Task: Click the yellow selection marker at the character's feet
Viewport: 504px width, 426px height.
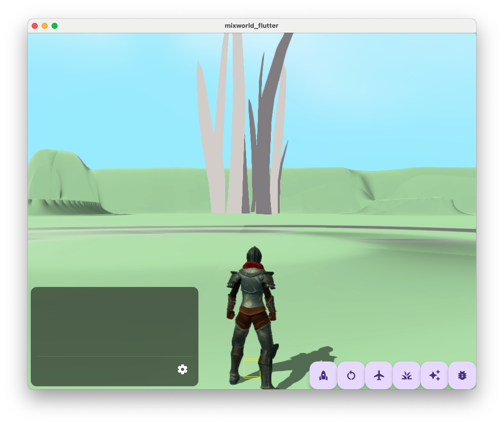Action: coord(252,368)
